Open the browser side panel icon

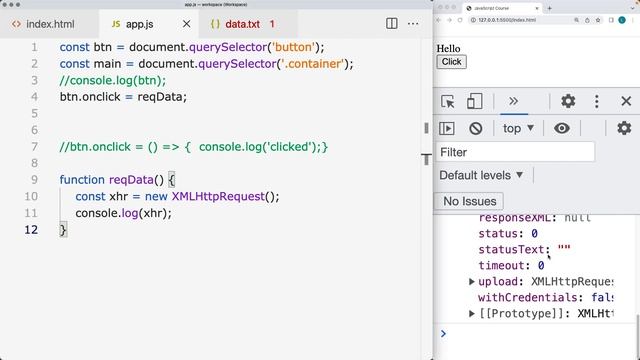point(611,20)
